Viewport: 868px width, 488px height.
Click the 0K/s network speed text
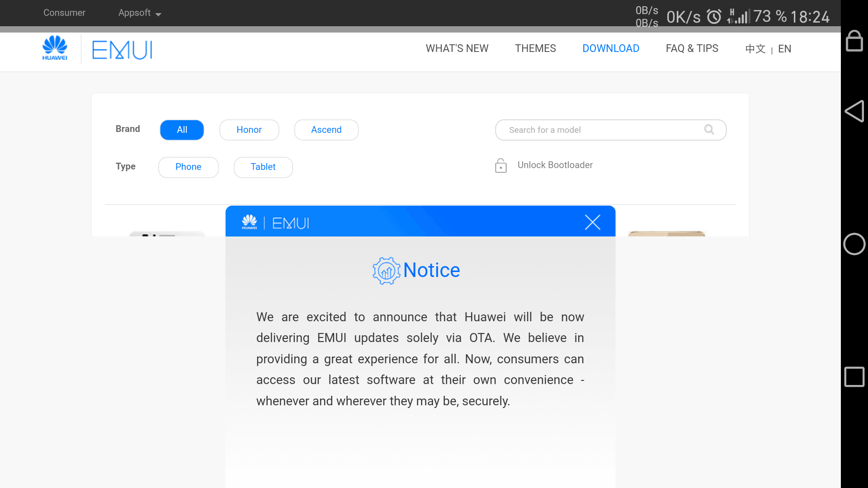684,17
